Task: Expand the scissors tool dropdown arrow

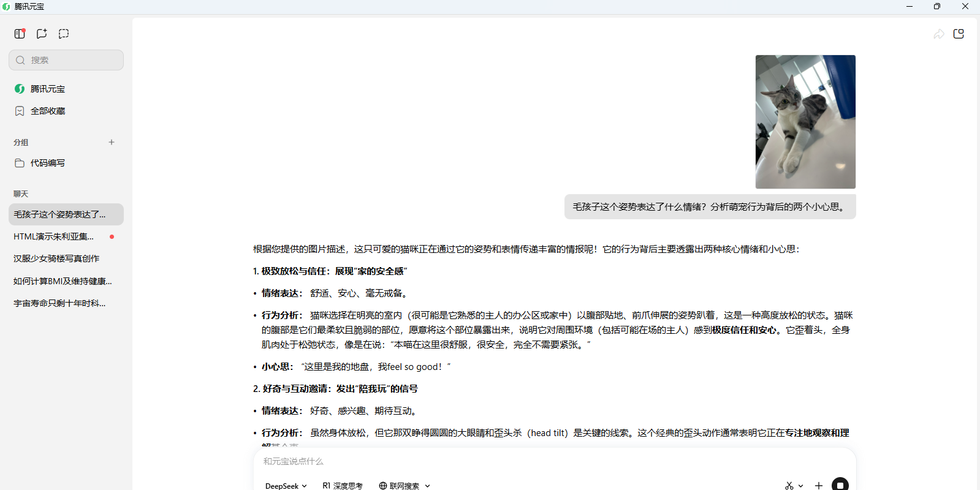Action: tap(800, 486)
